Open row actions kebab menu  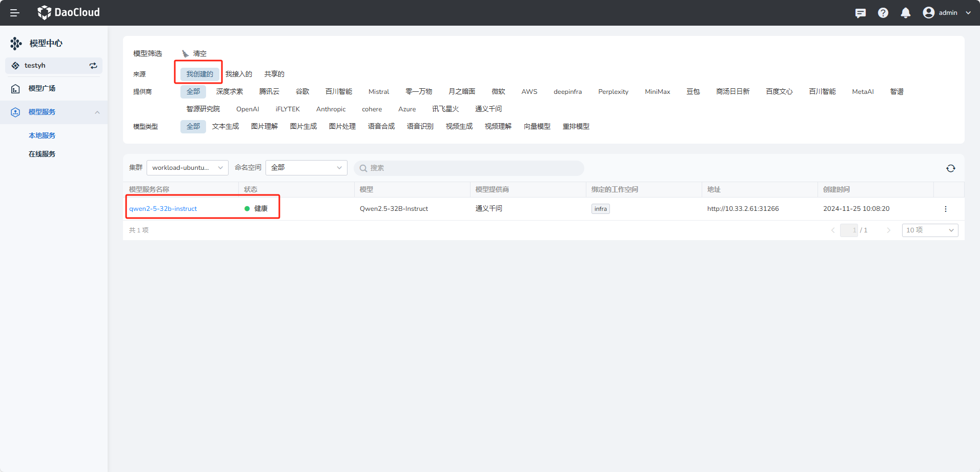(x=946, y=209)
